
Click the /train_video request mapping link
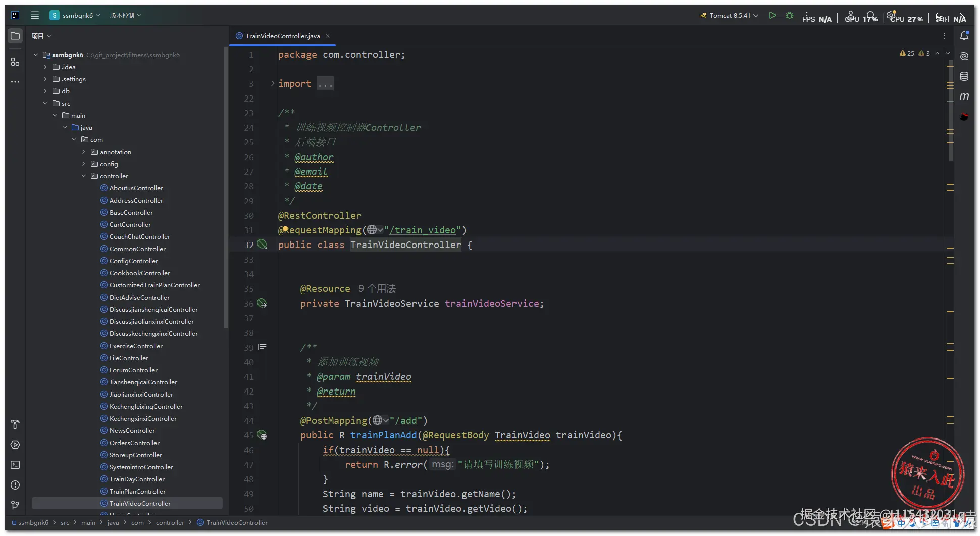coord(422,230)
